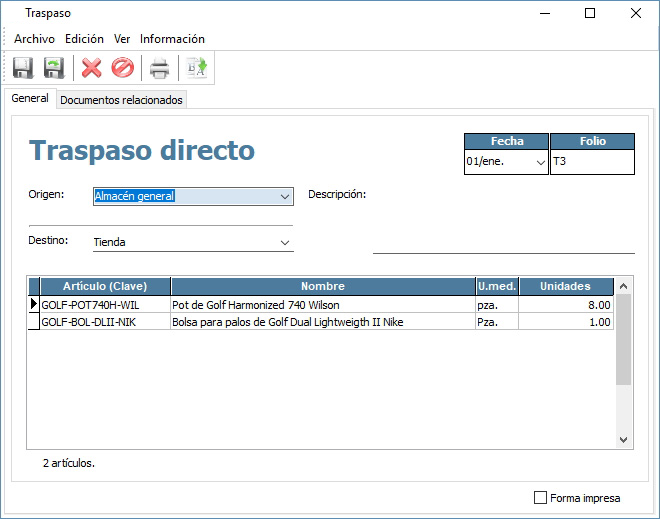This screenshot has width=660, height=519.
Task: Click the Save diskette icon
Action: pyautogui.click(x=23, y=68)
